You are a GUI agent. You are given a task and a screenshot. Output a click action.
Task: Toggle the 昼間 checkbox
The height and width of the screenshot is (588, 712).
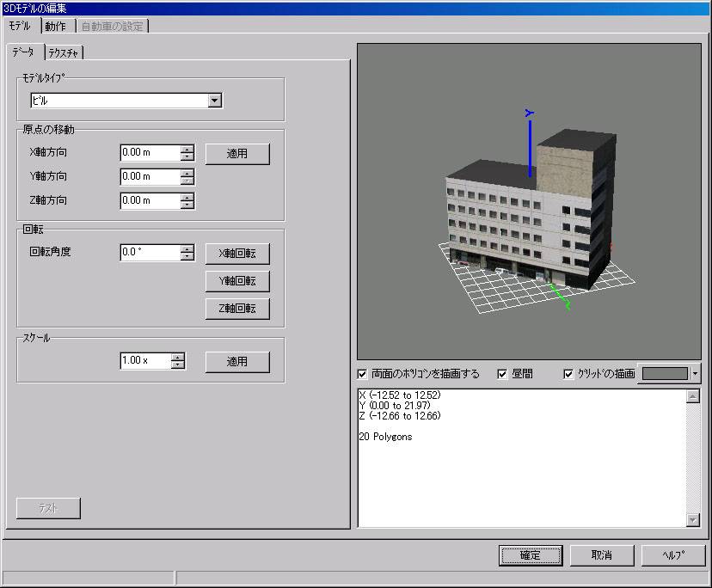502,374
